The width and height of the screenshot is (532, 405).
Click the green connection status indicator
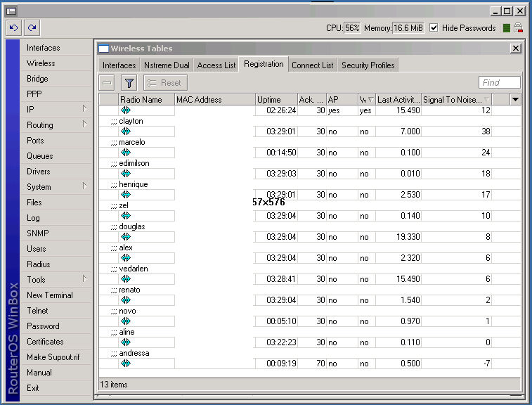point(505,28)
